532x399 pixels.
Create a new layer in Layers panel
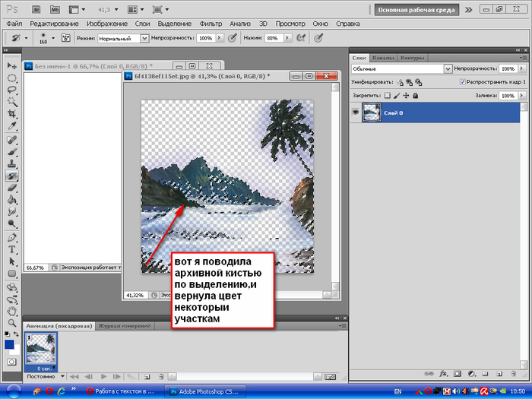[499, 374]
